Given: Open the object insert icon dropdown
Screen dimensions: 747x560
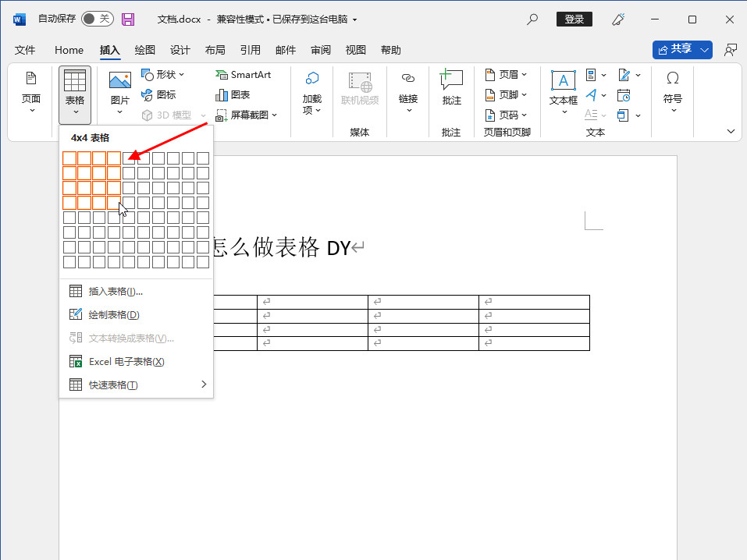Looking at the screenshot, I should tap(629, 115).
